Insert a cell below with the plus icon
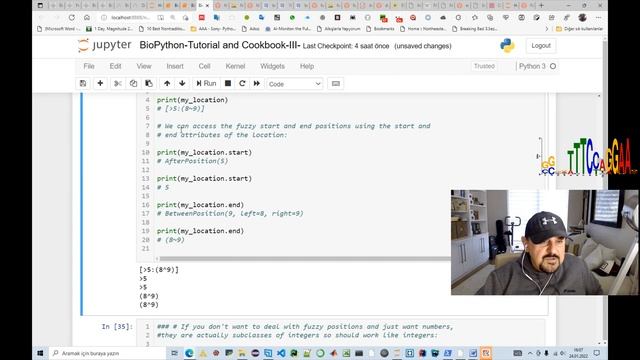This screenshot has width=640, height=360. click(x=100, y=83)
